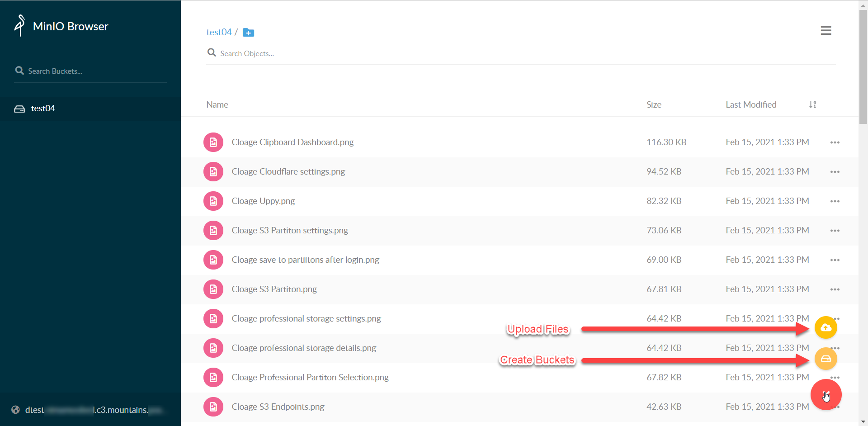This screenshot has width=868, height=426.
Task: Click file name Cloage S3 Partiton settings.png
Action: click(290, 230)
